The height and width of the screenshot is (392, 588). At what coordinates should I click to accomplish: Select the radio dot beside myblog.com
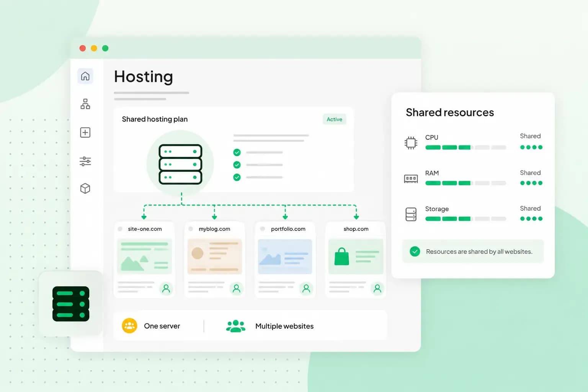(x=191, y=229)
